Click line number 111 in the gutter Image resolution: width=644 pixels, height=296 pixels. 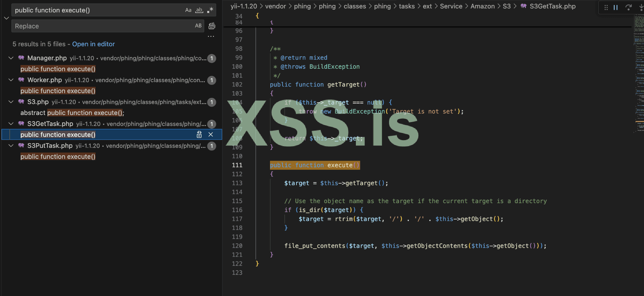237,165
